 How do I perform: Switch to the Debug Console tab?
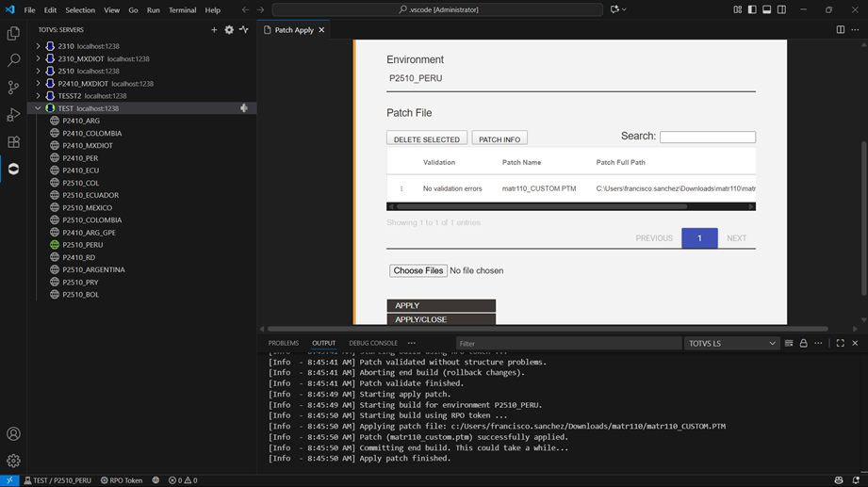coord(373,343)
